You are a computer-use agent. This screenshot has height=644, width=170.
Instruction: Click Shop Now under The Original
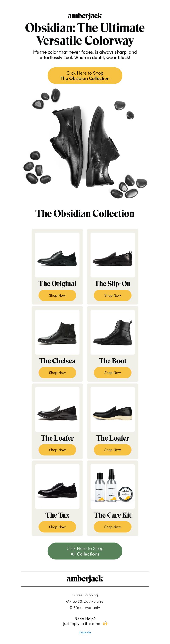[57, 295]
